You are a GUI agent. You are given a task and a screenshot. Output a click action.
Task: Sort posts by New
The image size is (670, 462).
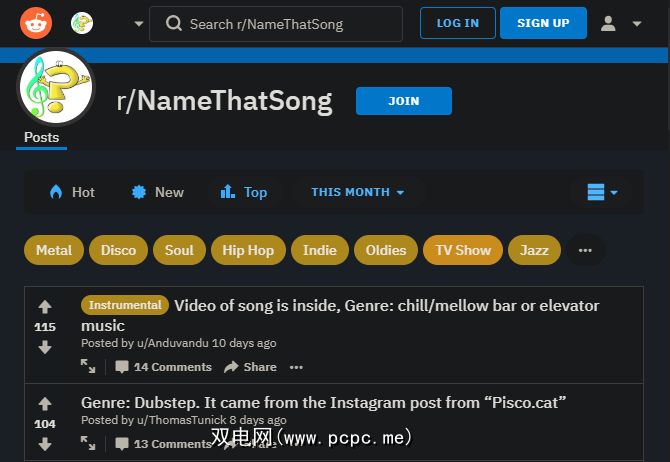pyautogui.click(x=157, y=192)
